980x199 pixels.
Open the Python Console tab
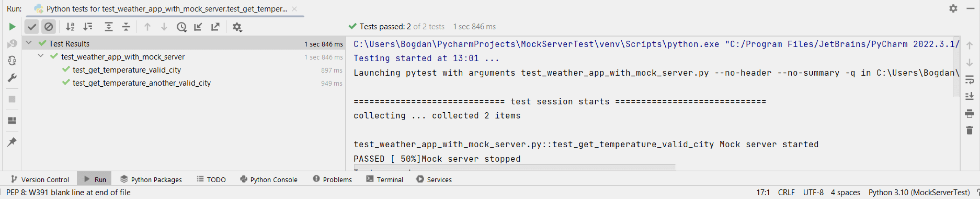pyautogui.click(x=269, y=179)
